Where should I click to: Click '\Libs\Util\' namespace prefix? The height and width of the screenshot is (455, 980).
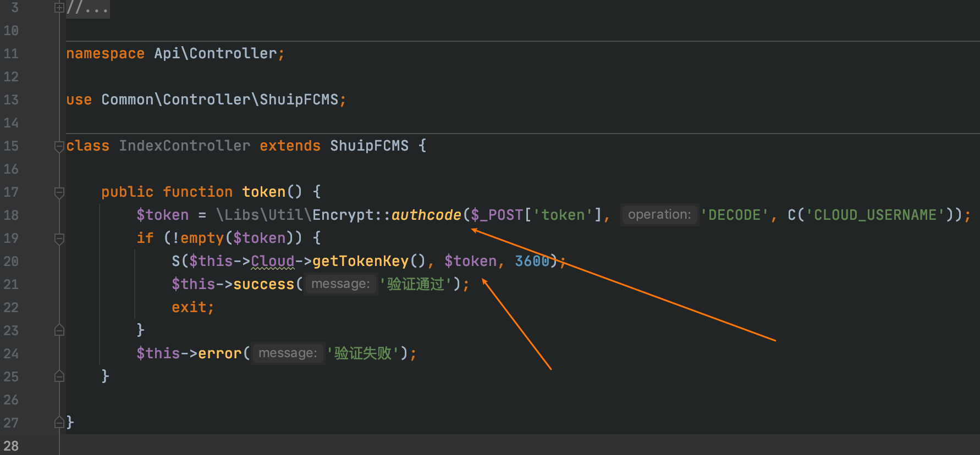click(263, 215)
